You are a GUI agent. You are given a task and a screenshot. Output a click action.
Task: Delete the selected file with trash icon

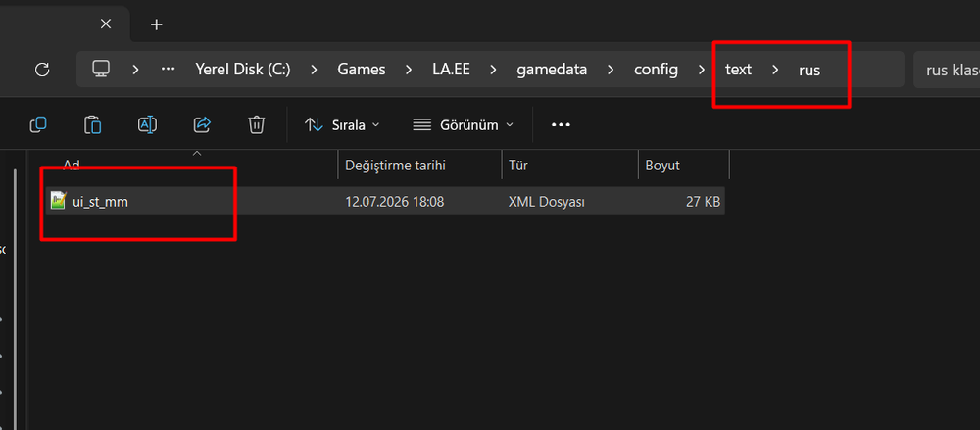256,125
